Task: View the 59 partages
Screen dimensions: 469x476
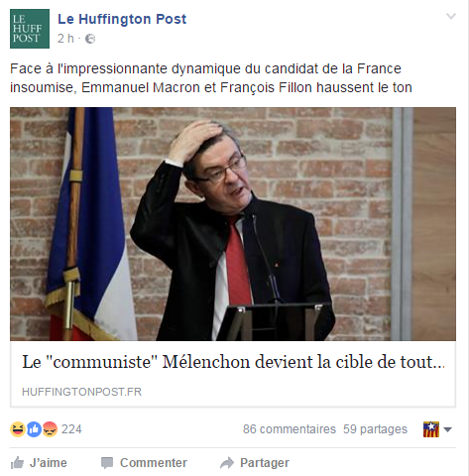Action: click(375, 429)
